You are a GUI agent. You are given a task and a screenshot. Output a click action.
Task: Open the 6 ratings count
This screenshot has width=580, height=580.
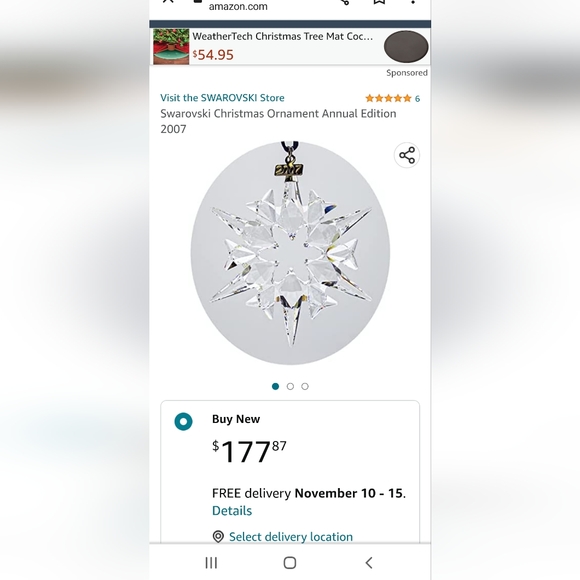(417, 99)
